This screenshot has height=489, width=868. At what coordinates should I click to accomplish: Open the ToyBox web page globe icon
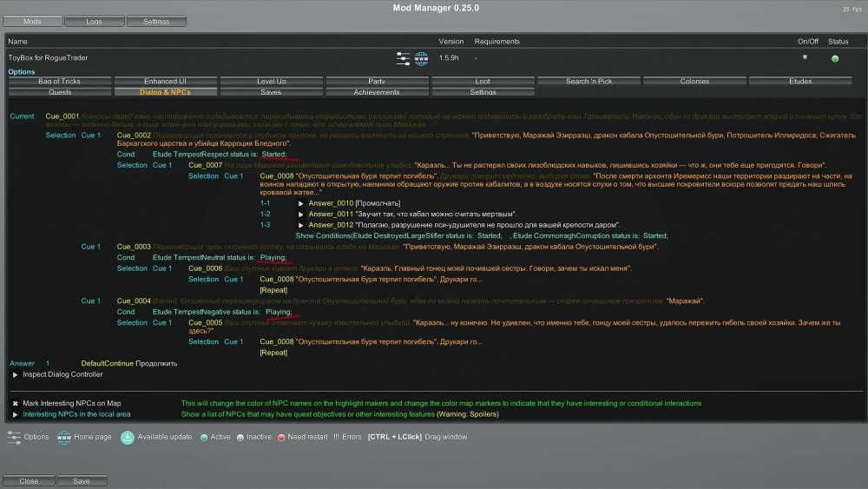coord(422,58)
